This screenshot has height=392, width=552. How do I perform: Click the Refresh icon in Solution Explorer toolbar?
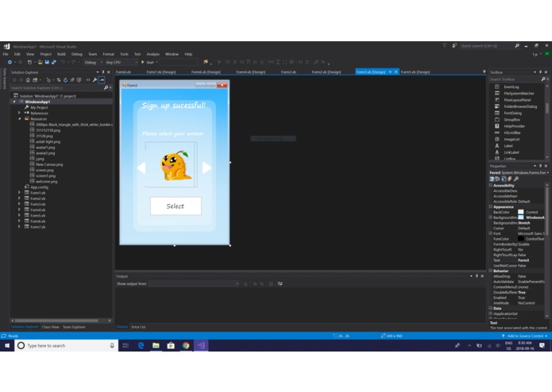65,80
